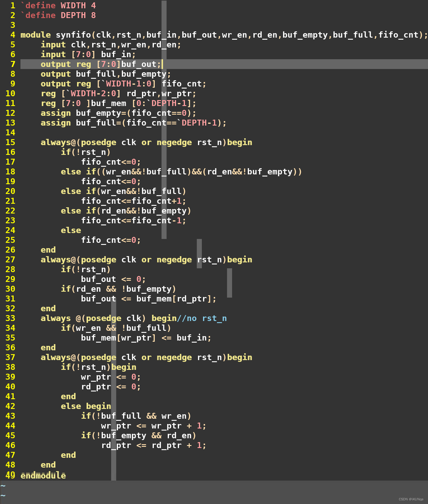Click 'always @(posedge clk) begin' on line 33

pyautogui.click(x=108, y=318)
